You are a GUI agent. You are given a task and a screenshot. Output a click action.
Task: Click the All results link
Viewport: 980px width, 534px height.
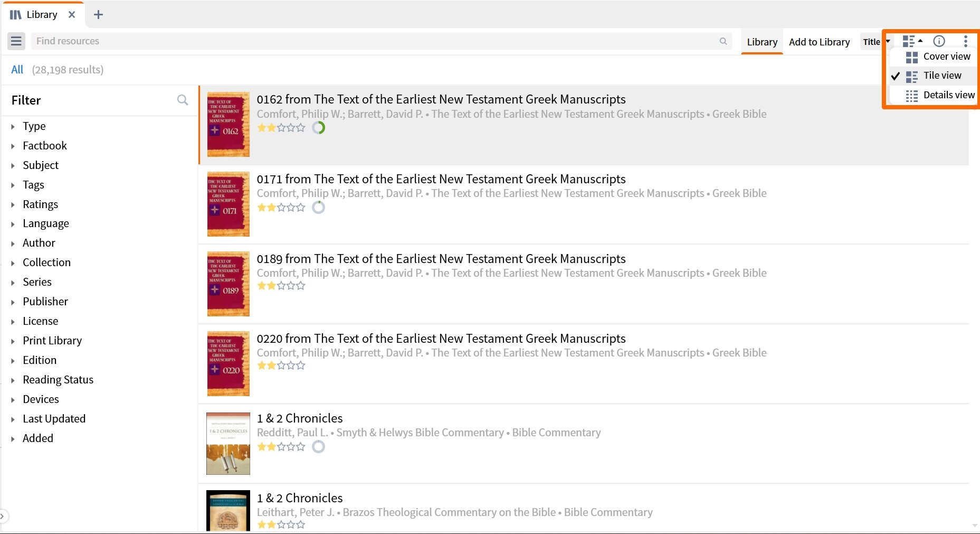click(x=17, y=70)
